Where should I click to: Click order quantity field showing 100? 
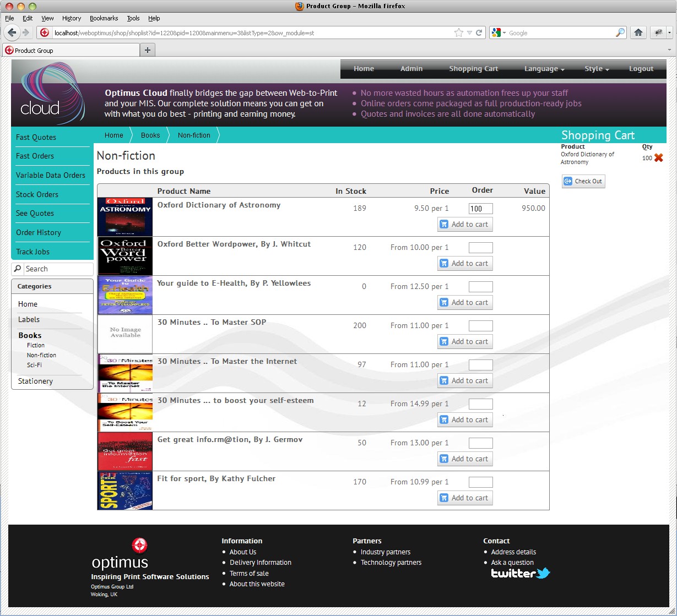point(480,209)
